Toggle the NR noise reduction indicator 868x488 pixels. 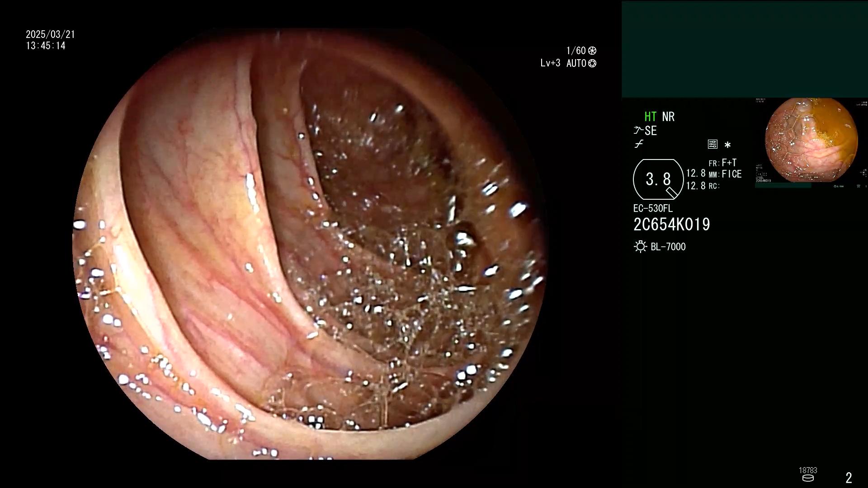coord(668,117)
